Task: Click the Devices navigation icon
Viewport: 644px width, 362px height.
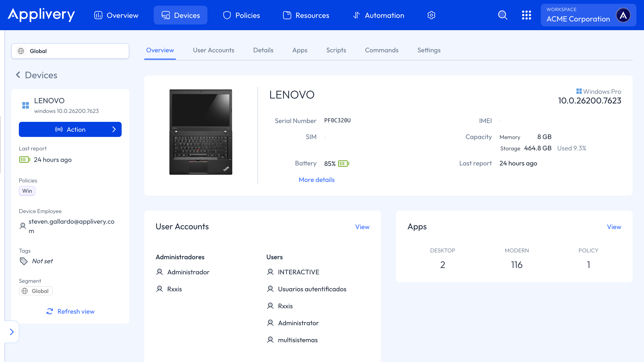Action: tap(165, 15)
